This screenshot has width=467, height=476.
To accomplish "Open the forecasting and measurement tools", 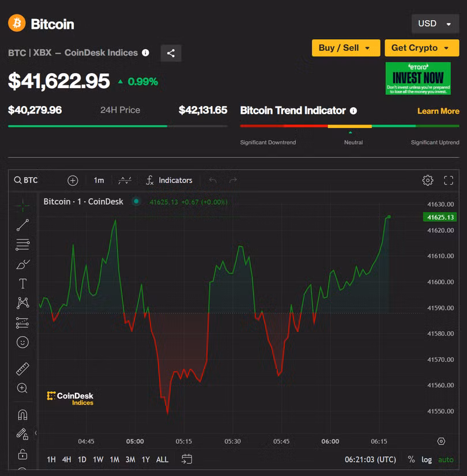I will [x=22, y=323].
